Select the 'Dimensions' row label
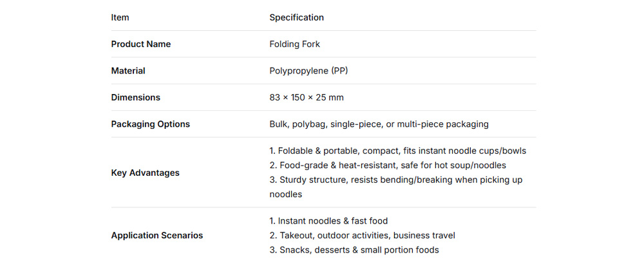Screen dimensions: 644x266 pyautogui.click(x=135, y=98)
